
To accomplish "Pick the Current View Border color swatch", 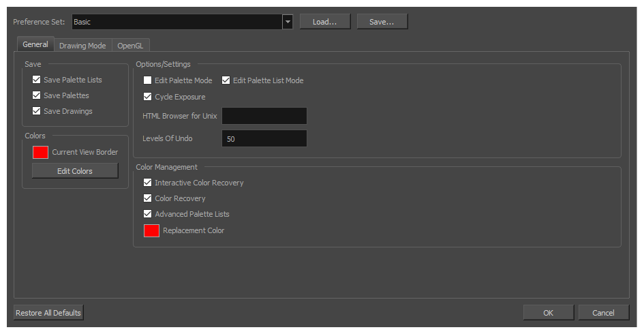I will click(x=40, y=153).
